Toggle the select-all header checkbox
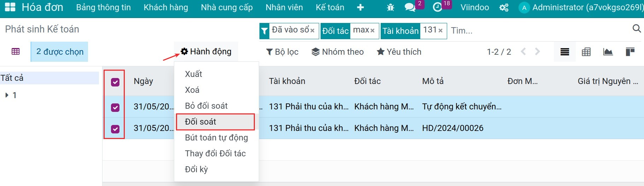This screenshot has height=186, width=644. 115,82
